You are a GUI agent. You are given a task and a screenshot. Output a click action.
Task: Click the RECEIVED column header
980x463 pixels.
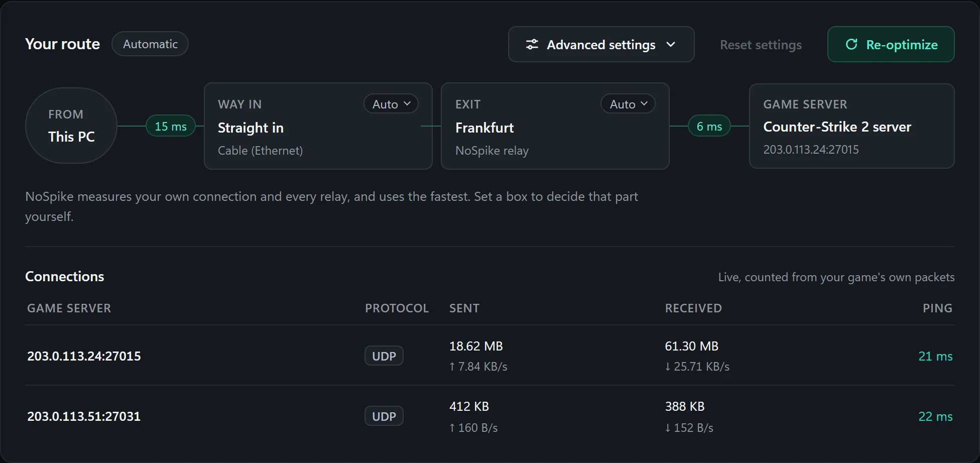pyautogui.click(x=693, y=308)
